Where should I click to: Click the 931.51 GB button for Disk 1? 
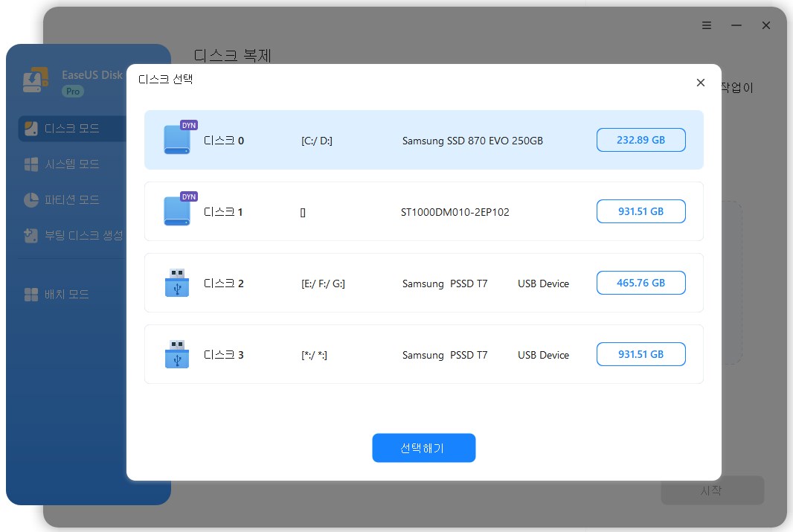point(640,211)
